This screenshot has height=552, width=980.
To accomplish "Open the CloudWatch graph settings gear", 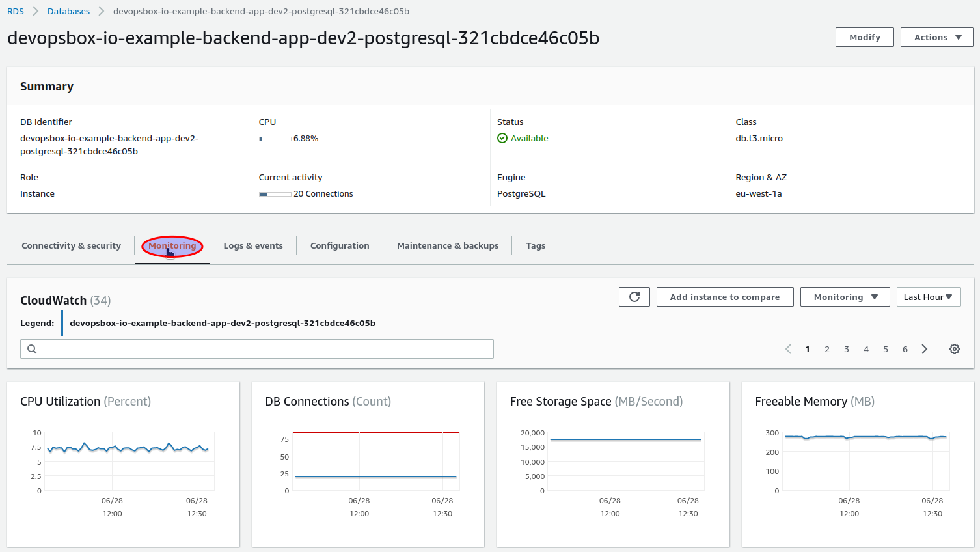I will [954, 349].
